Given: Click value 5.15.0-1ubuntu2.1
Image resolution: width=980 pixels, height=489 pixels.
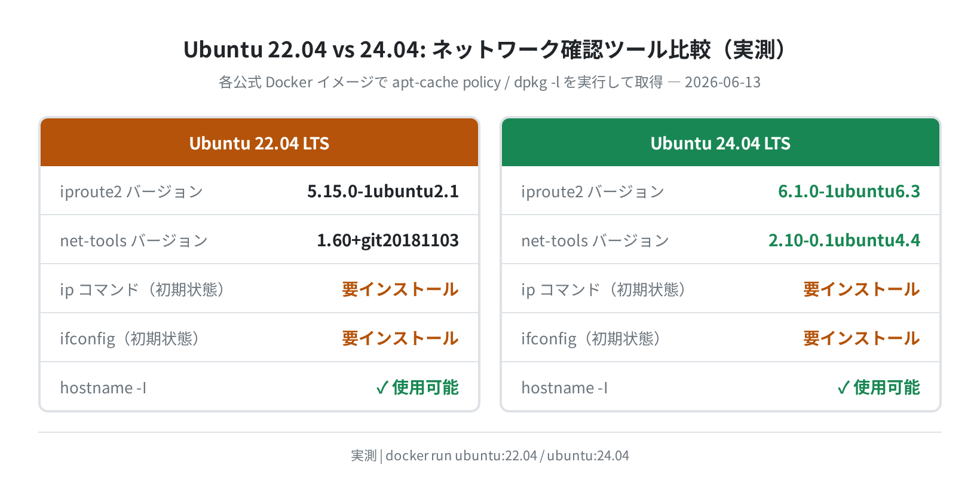Looking at the screenshot, I should pyautogui.click(x=383, y=191).
